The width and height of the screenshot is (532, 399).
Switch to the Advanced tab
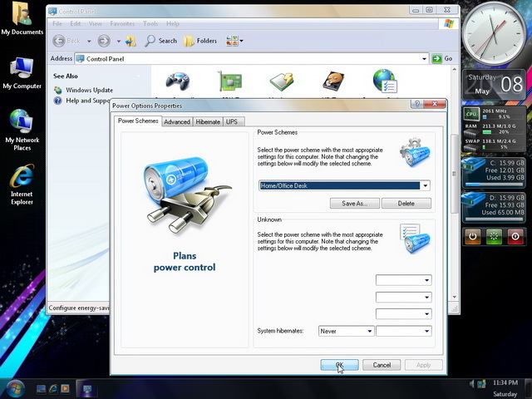point(177,122)
